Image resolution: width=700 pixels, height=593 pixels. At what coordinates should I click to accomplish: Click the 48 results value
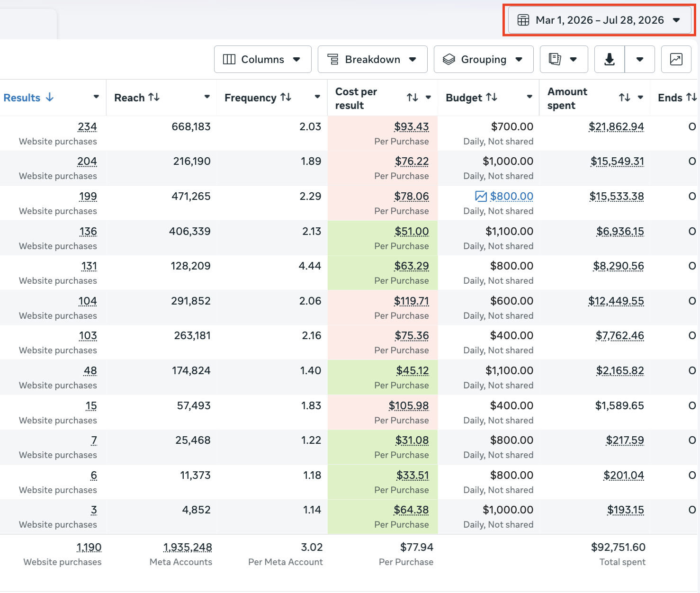90,371
